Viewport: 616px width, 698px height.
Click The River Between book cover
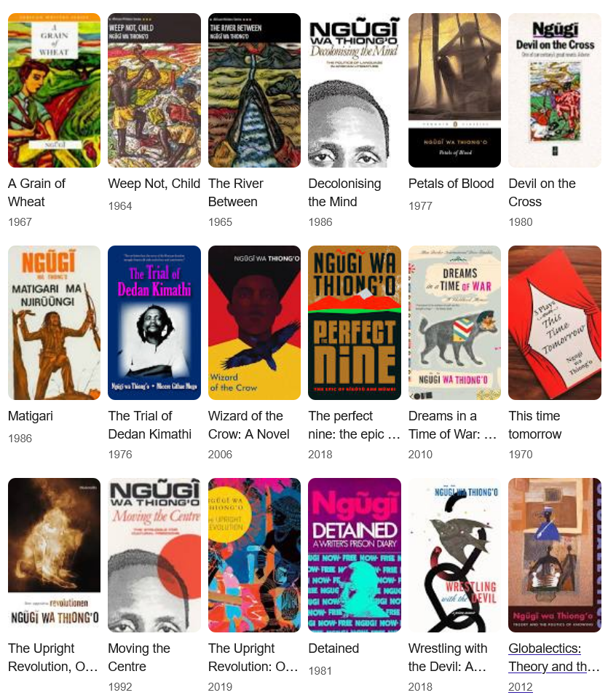254,90
